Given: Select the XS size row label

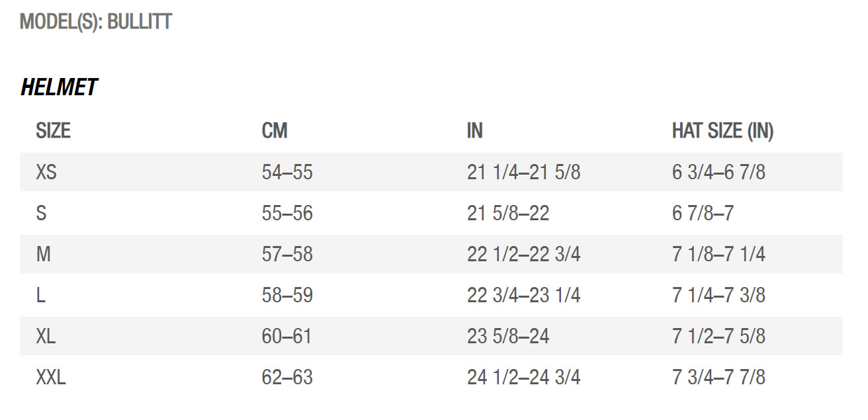Looking at the screenshot, I should pyautogui.click(x=46, y=173).
